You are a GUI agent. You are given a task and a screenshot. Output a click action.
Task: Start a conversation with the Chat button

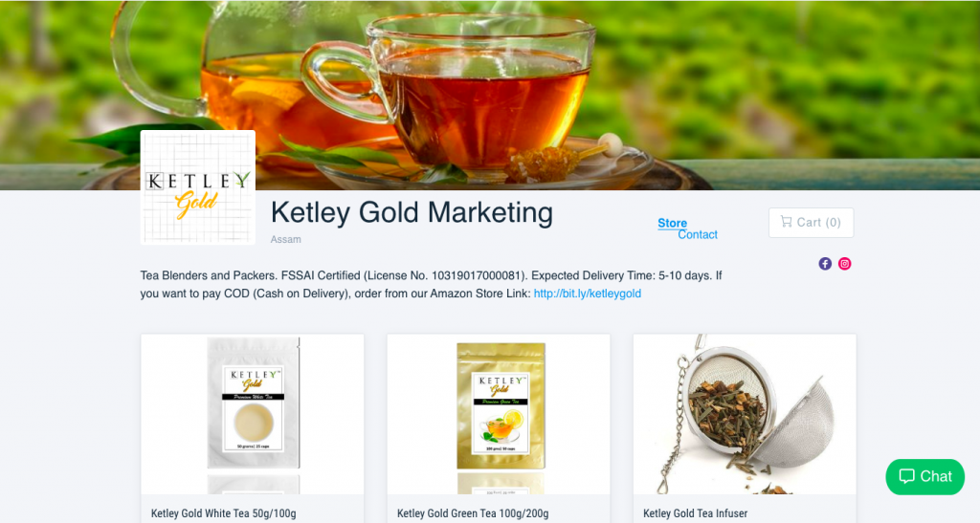tap(925, 477)
